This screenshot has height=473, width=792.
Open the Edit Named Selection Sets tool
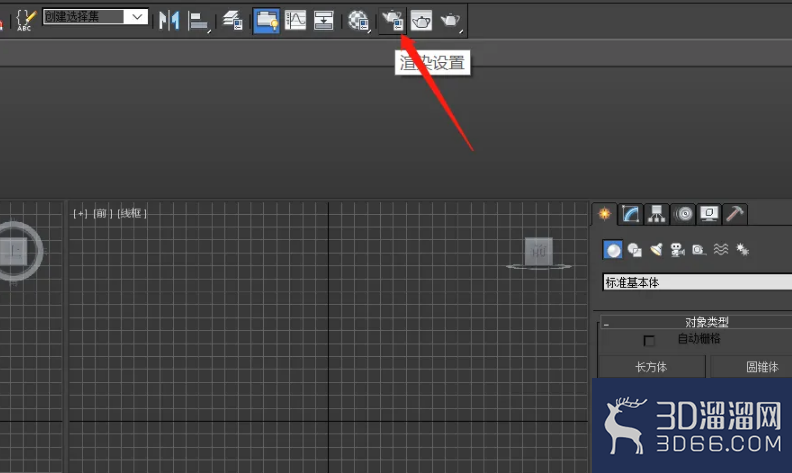point(25,20)
